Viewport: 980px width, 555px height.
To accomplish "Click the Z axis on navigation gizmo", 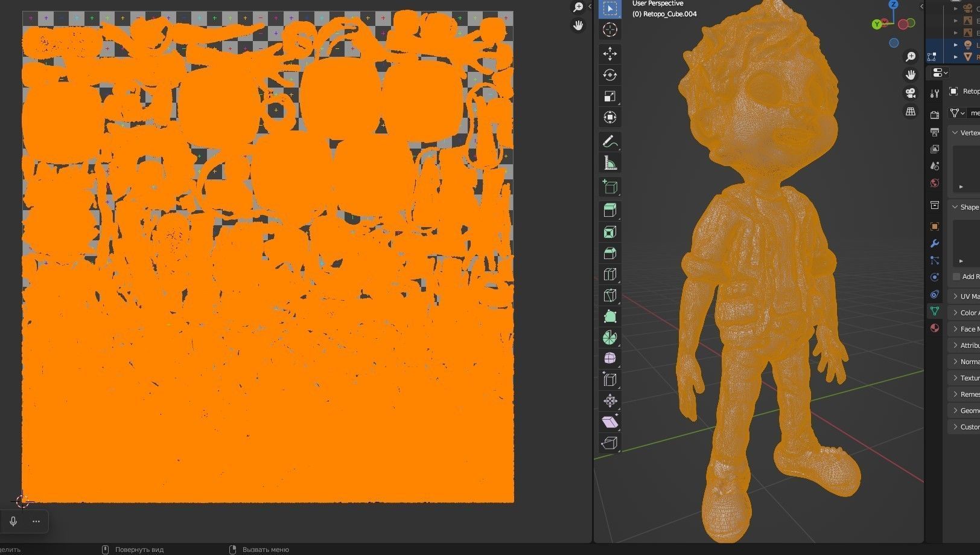I will pyautogui.click(x=894, y=4).
